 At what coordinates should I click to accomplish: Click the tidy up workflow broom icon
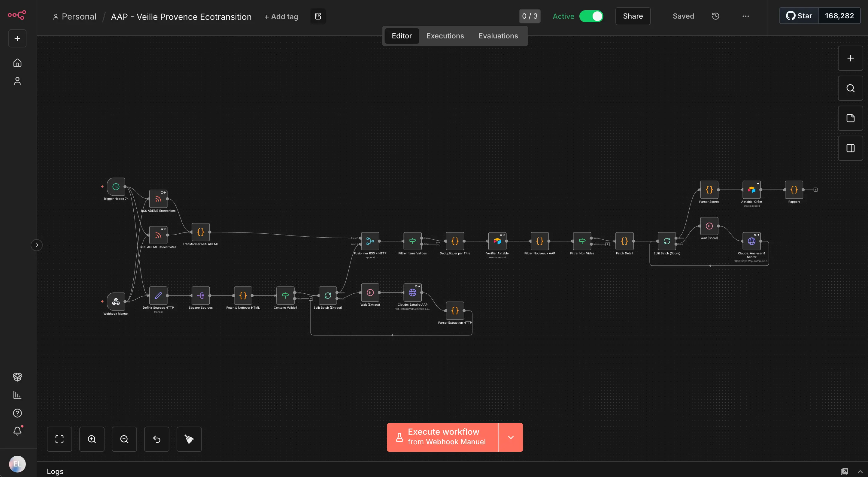pyautogui.click(x=189, y=439)
